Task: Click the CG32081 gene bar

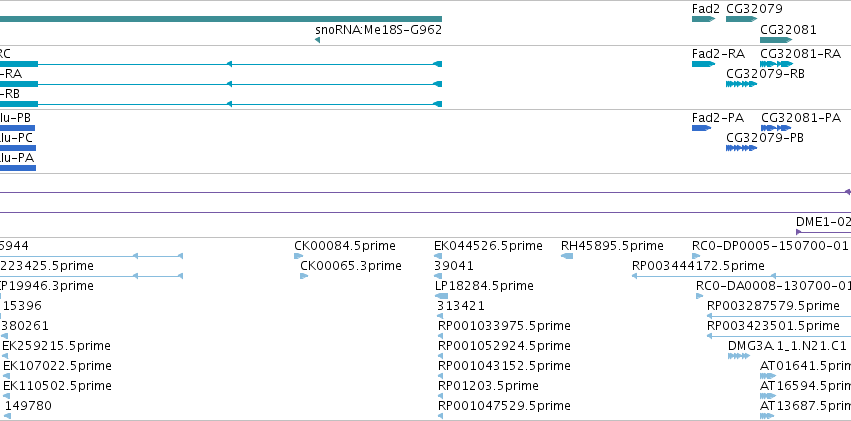Action: (777, 40)
